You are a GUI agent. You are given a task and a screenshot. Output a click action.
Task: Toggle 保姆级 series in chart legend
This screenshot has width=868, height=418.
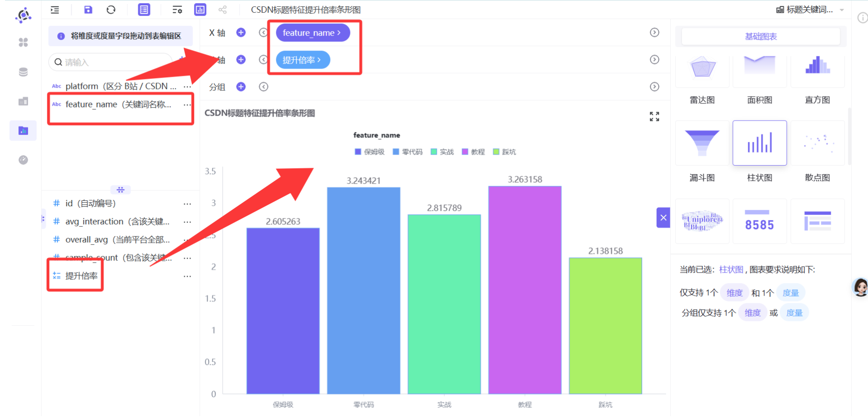[369, 152]
